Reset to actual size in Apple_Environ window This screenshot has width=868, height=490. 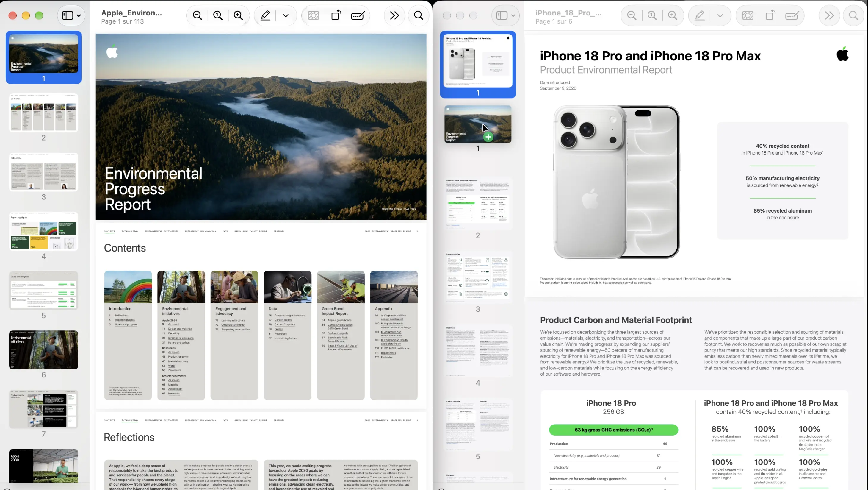click(x=218, y=15)
